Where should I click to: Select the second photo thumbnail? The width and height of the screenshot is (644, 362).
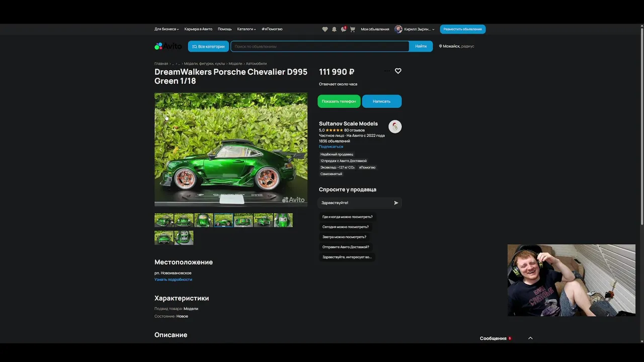tap(184, 220)
